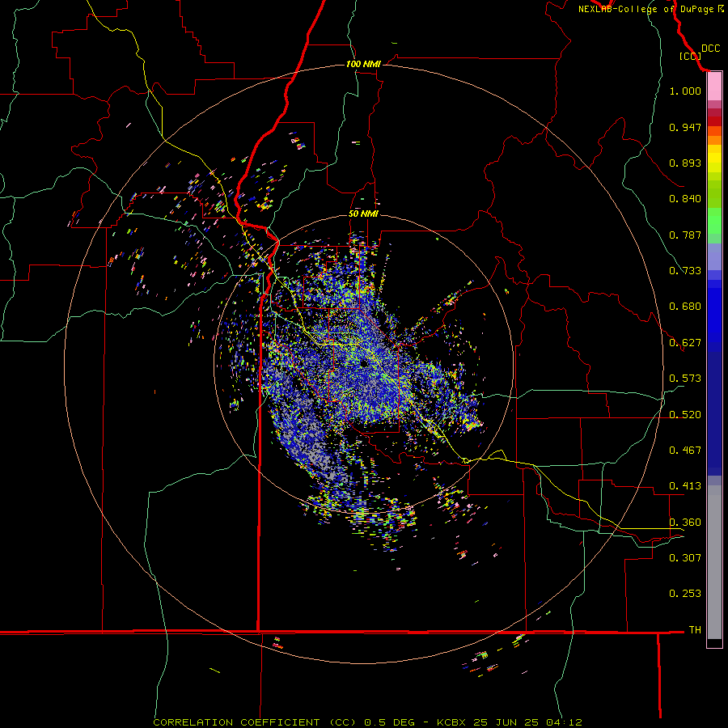The image size is (728, 728).
Task: Click the 0.733 scale value
Action: tap(685, 271)
